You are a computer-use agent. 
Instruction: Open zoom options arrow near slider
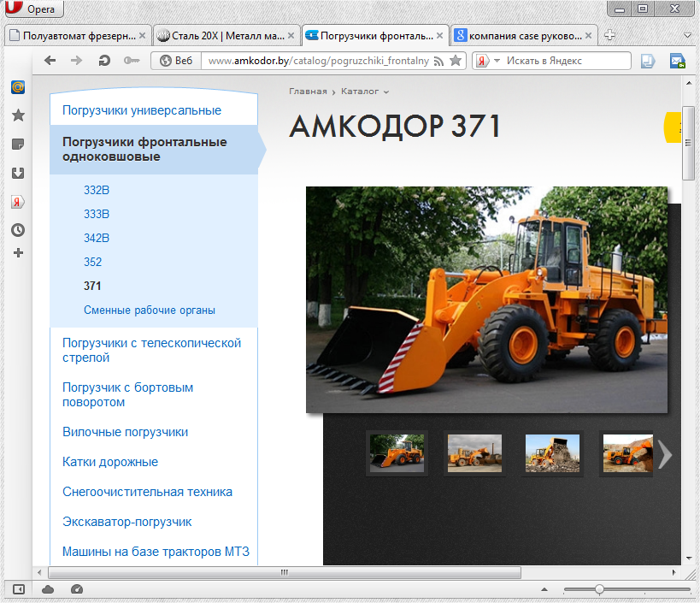click(x=544, y=589)
